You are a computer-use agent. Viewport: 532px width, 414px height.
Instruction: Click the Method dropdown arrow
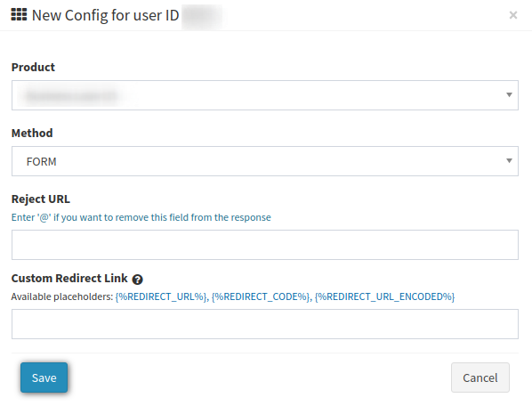coord(509,160)
